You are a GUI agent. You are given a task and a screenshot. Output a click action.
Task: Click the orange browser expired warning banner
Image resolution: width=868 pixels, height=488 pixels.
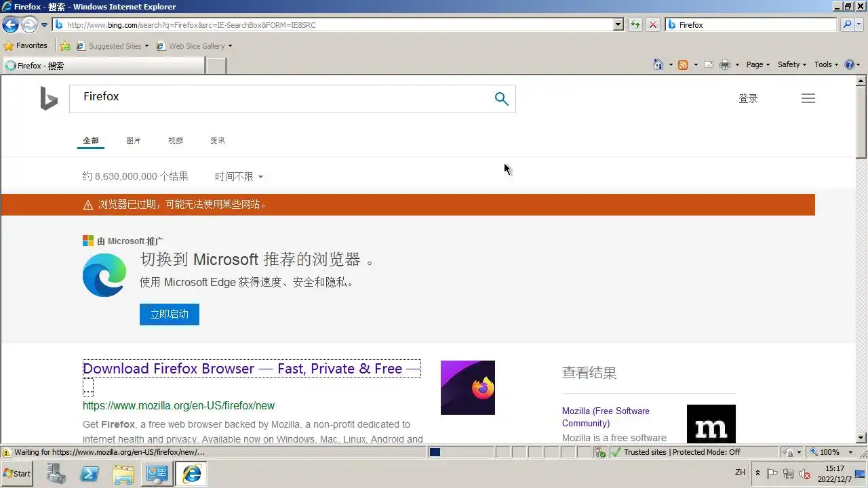pyautogui.click(x=408, y=205)
